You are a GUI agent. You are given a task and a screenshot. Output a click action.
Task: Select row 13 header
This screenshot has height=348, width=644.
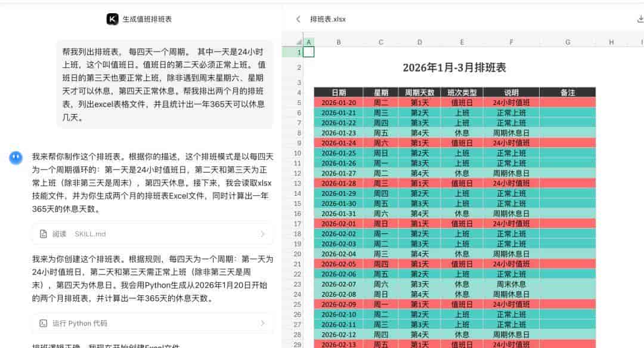293,183
